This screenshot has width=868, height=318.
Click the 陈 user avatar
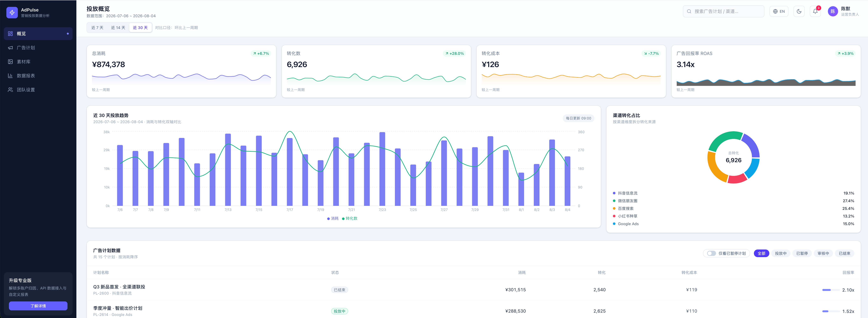click(x=833, y=11)
